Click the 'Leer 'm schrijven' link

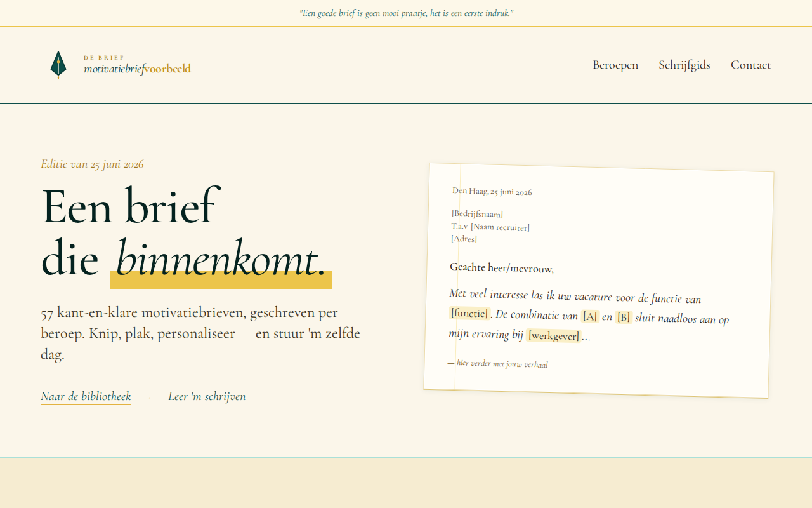[207, 397]
